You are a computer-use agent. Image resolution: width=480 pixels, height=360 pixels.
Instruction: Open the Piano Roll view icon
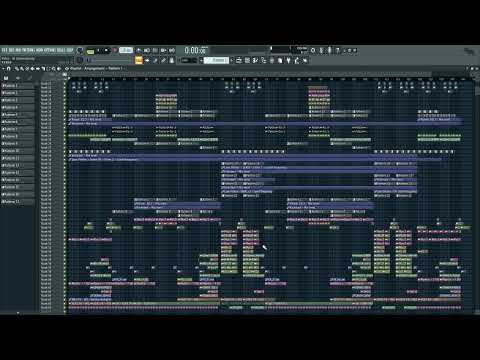pyautogui.click(x=147, y=60)
